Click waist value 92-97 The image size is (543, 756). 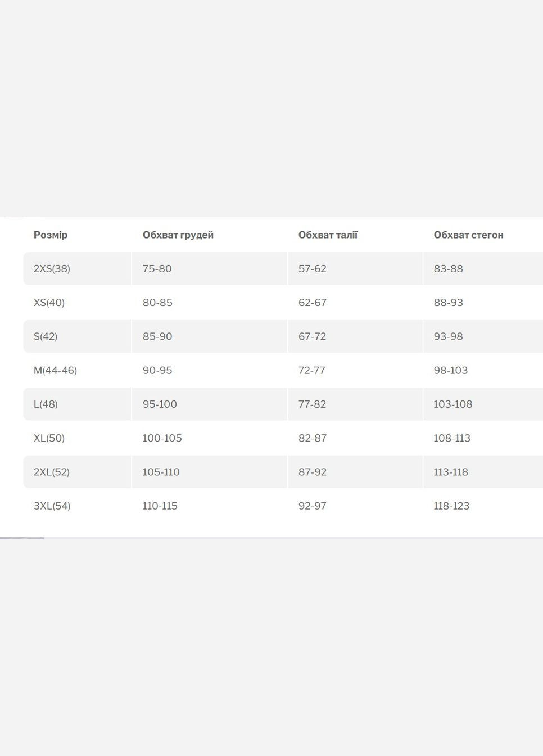point(312,506)
